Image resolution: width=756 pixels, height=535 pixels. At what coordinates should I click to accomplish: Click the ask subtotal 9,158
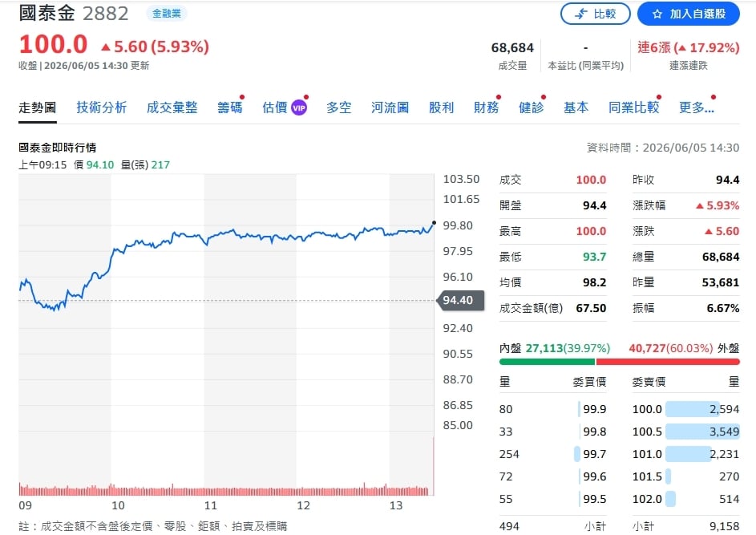tap(724, 526)
